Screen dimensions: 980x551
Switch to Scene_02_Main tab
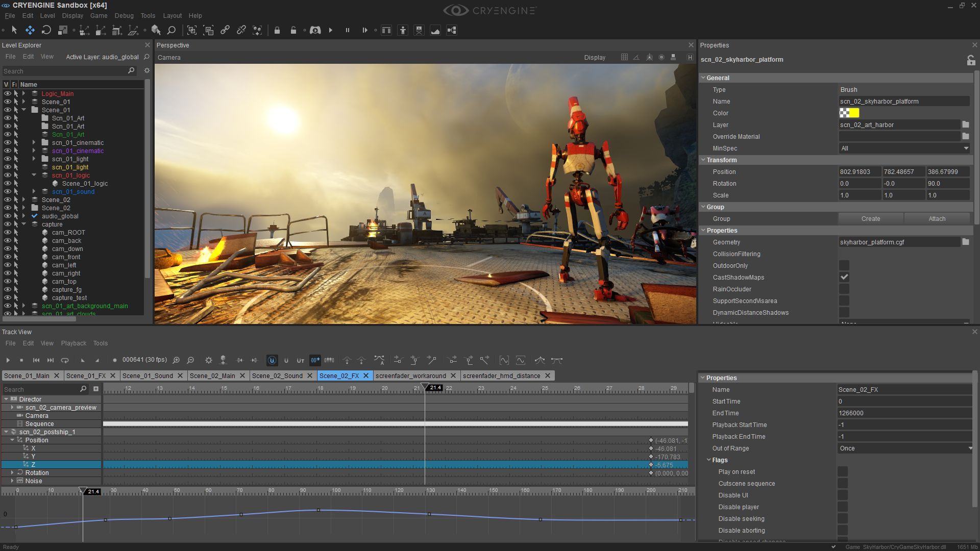[213, 375]
